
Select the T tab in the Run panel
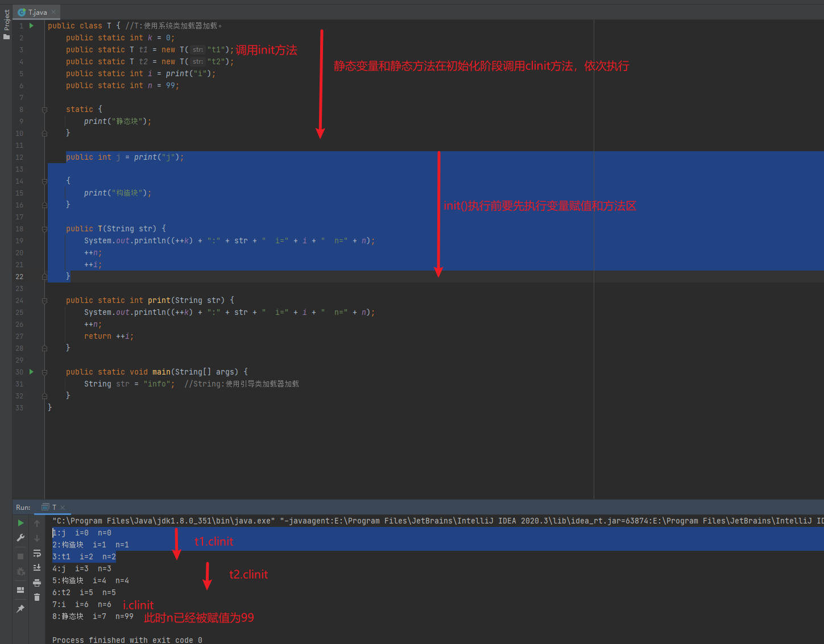54,507
